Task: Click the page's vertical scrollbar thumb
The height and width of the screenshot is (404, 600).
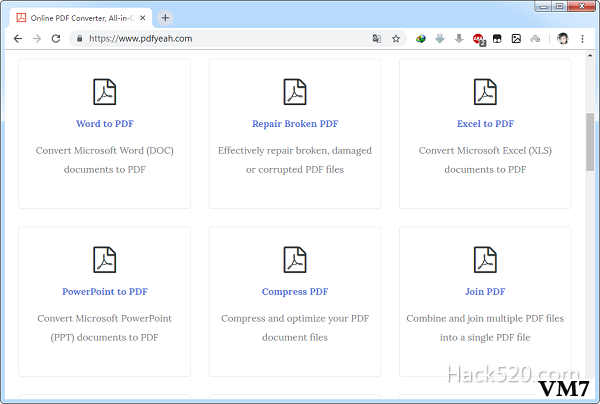Action: point(590,142)
